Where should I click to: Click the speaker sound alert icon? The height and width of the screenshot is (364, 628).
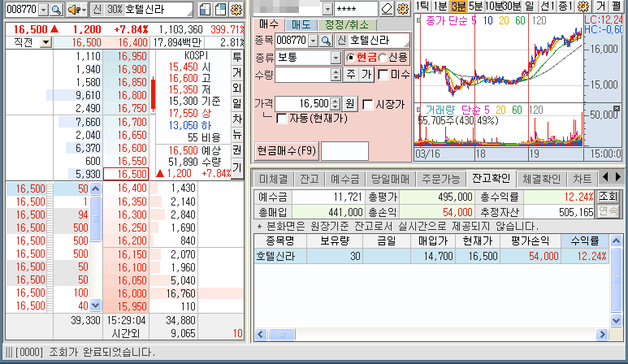[74, 10]
